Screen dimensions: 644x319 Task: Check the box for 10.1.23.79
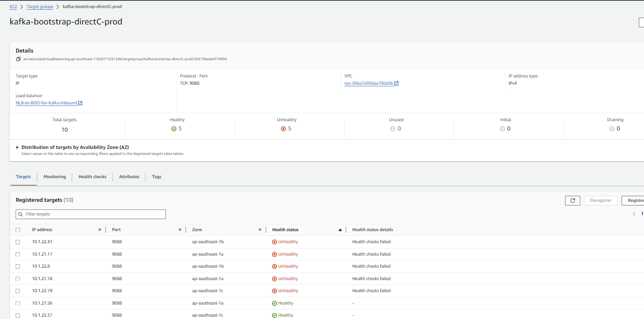[18, 291]
